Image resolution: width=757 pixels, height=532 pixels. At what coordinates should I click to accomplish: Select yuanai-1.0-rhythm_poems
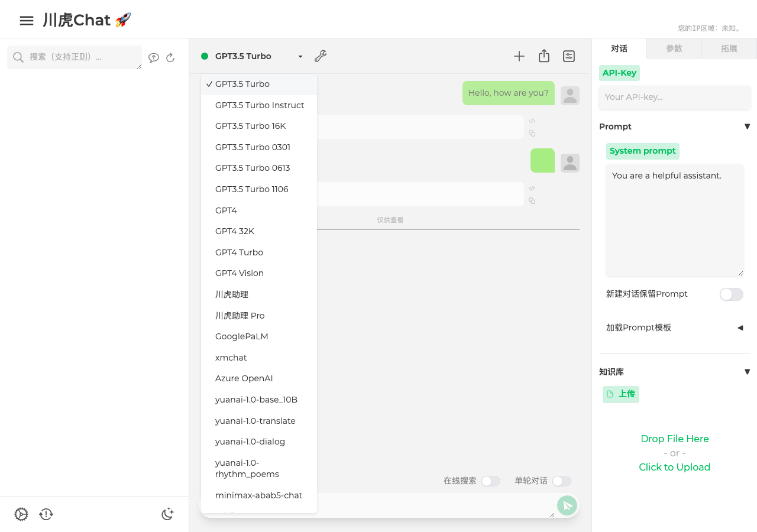259,468
